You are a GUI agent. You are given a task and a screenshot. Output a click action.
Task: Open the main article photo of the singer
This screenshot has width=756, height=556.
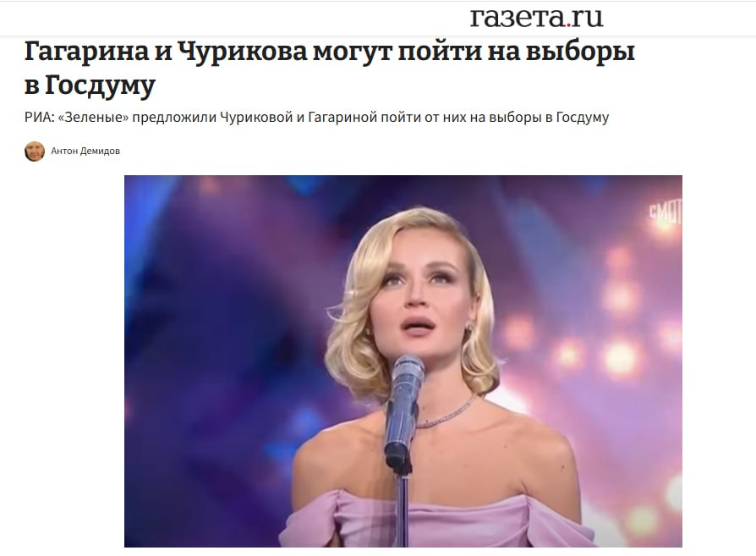coord(403,361)
